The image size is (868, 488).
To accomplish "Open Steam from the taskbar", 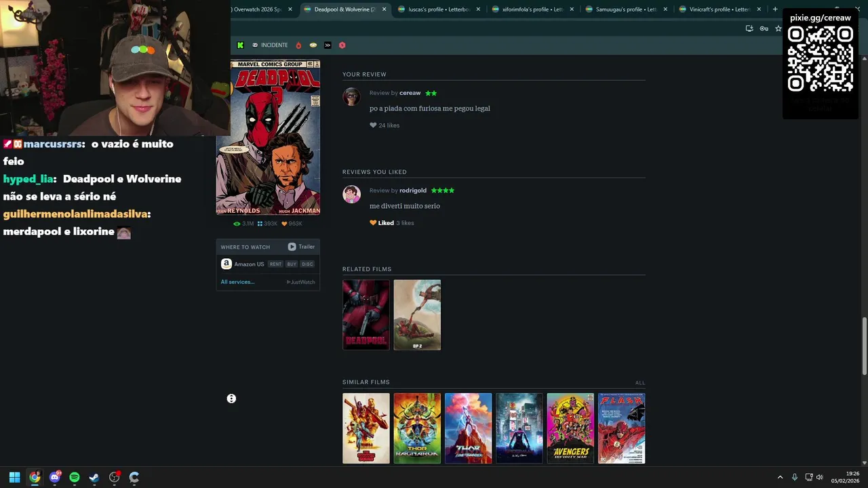I will [x=94, y=477].
